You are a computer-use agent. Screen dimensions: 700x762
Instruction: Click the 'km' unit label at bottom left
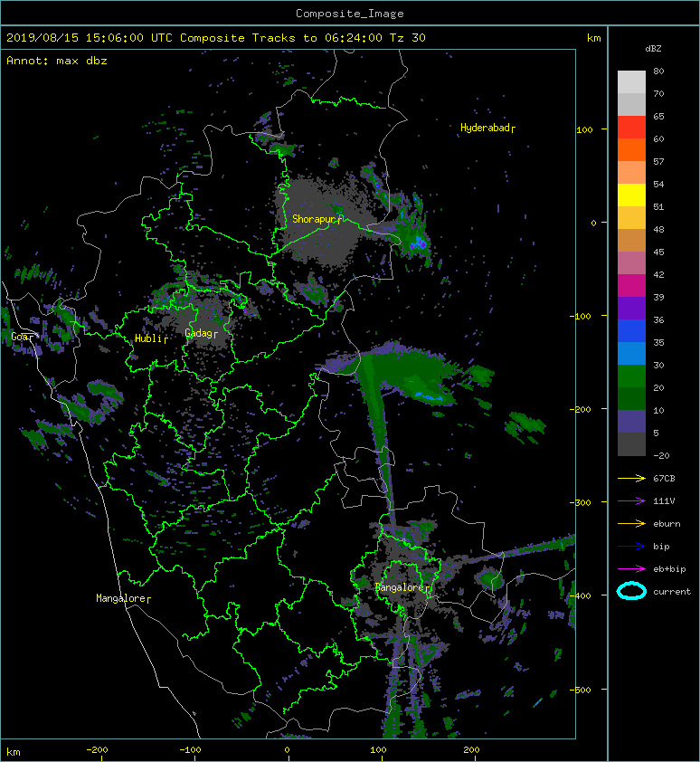tap(14, 752)
